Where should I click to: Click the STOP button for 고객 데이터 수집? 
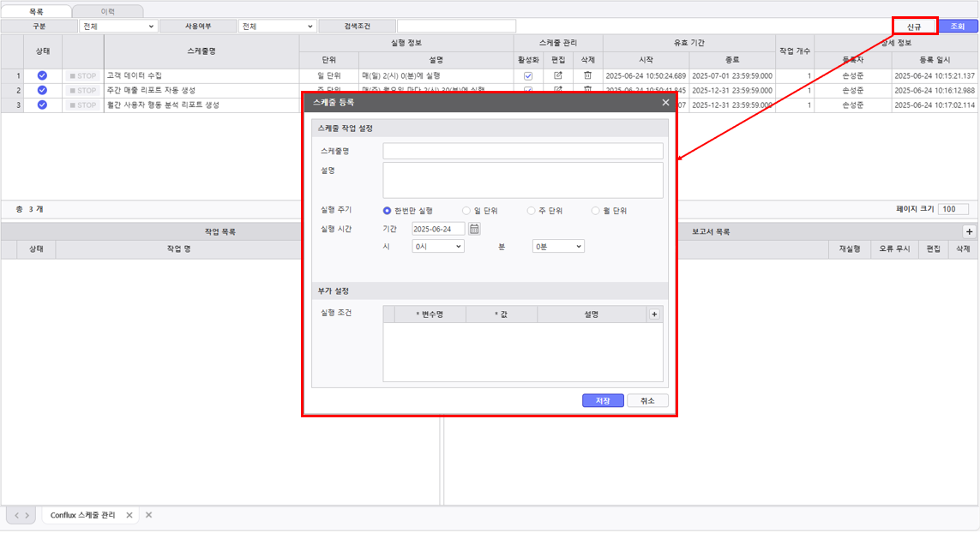click(x=83, y=75)
